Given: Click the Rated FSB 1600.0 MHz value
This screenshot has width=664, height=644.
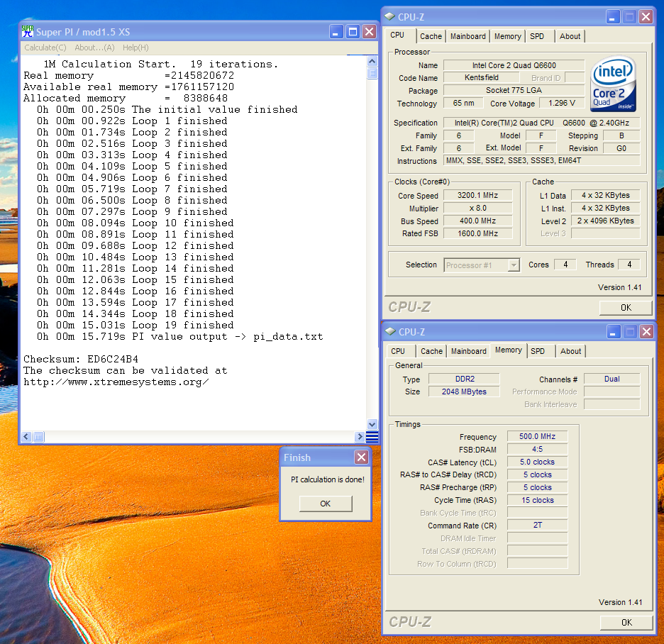Looking at the screenshot, I should click(x=477, y=233).
